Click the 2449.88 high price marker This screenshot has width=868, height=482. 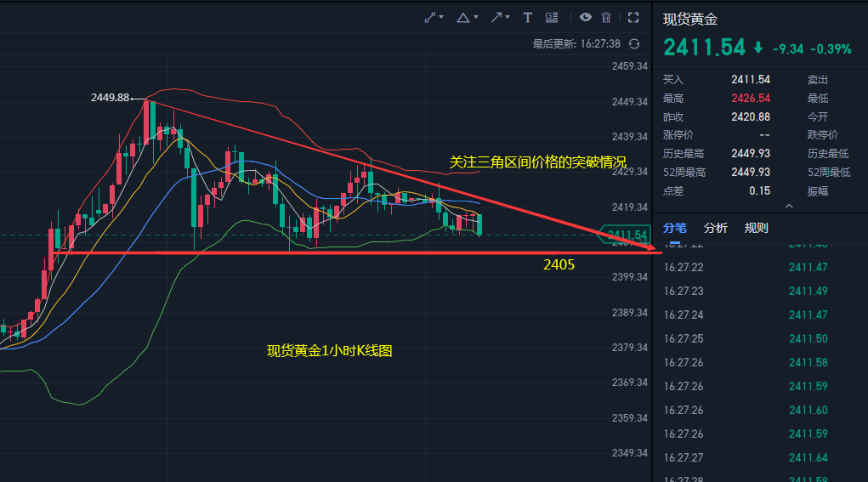click(110, 98)
